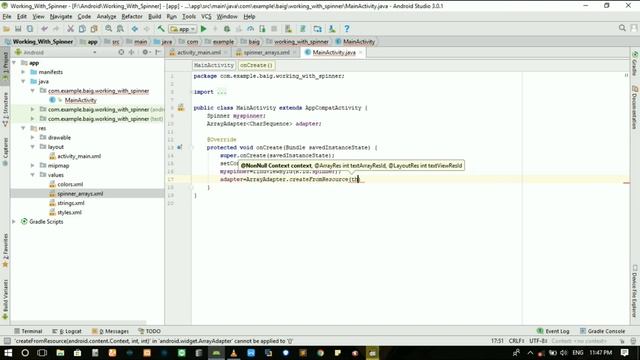Open the Build menu
Screen dimensions: 640x360
pos(154,17)
